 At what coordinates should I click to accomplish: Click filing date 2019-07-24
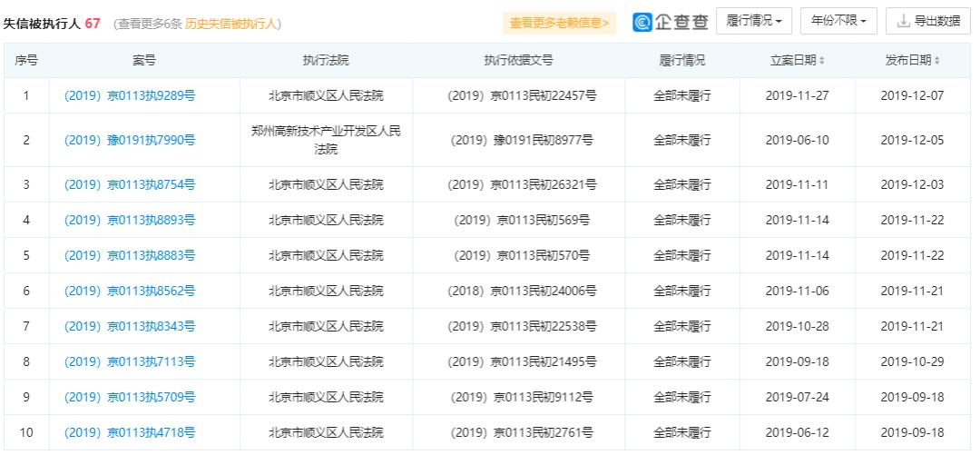[x=798, y=398]
